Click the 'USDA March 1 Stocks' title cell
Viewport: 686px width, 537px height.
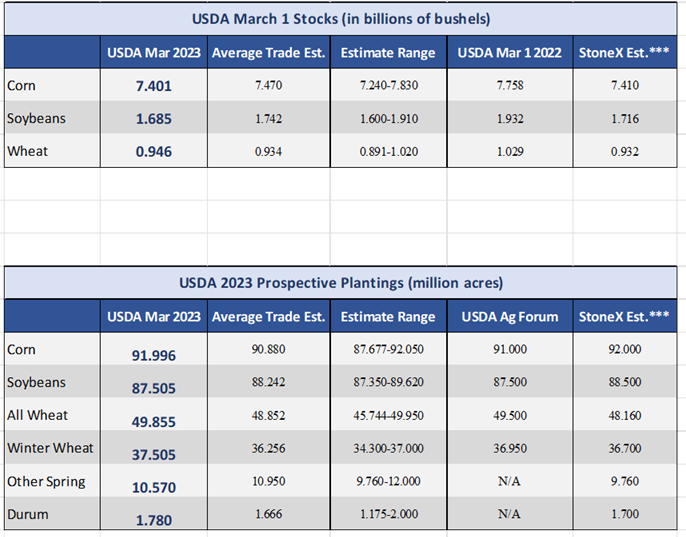[343, 19]
